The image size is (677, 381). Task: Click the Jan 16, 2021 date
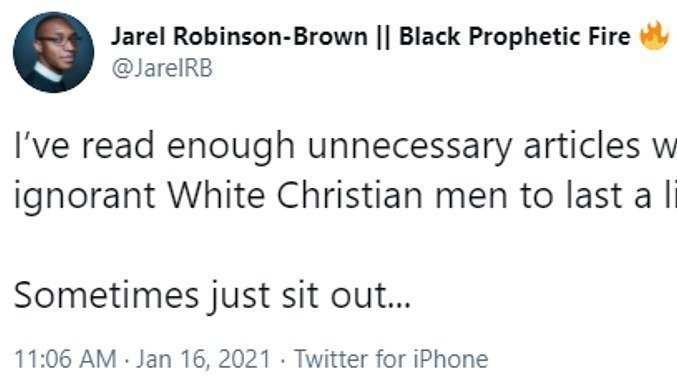point(203,359)
